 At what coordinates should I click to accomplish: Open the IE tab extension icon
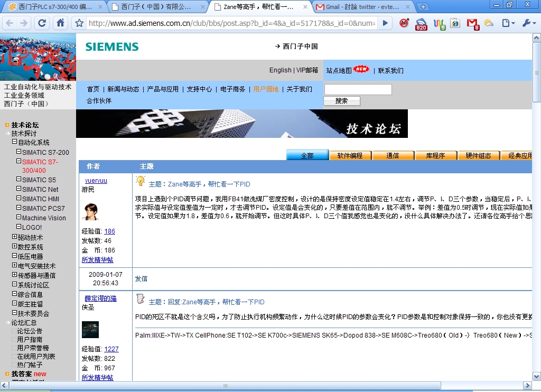coord(455,23)
